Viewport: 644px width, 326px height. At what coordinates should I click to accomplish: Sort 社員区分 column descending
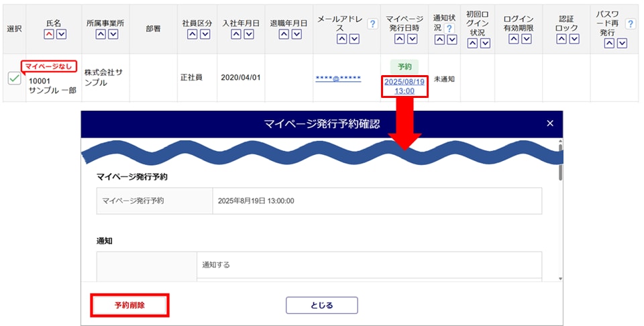[205, 34]
